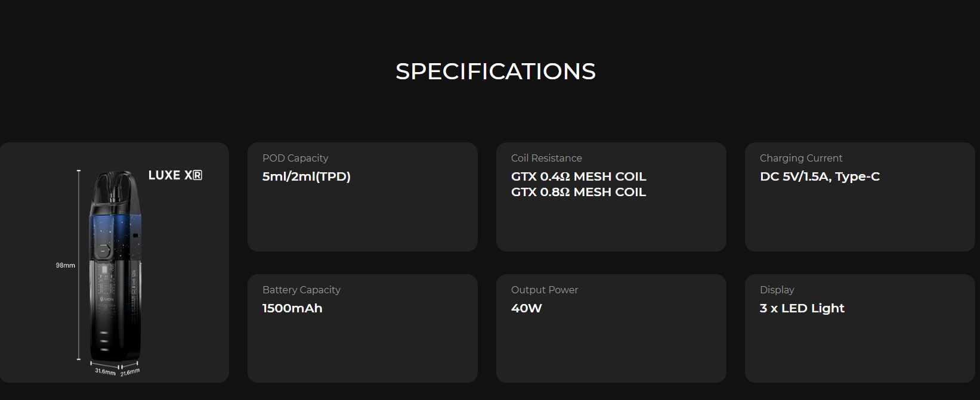Select the POD Capacity label

[295, 158]
